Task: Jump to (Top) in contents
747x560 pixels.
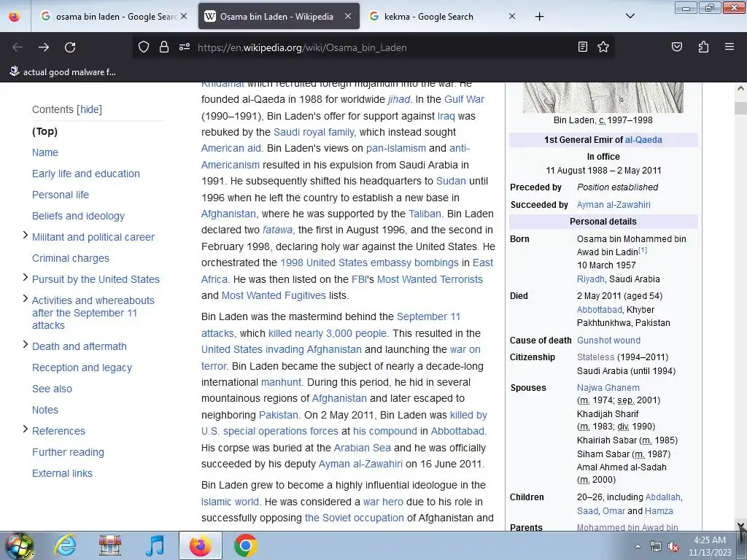Action: point(44,131)
